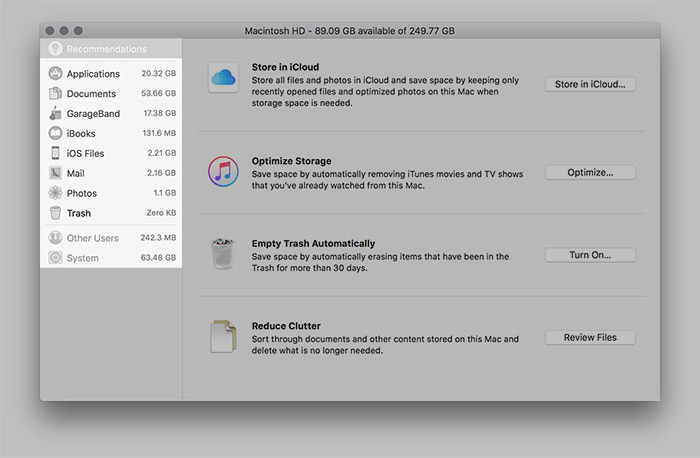The height and width of the screenshot is (458, 700).
Task: Select the Documents folder icon
Action: tap(55, 94)
